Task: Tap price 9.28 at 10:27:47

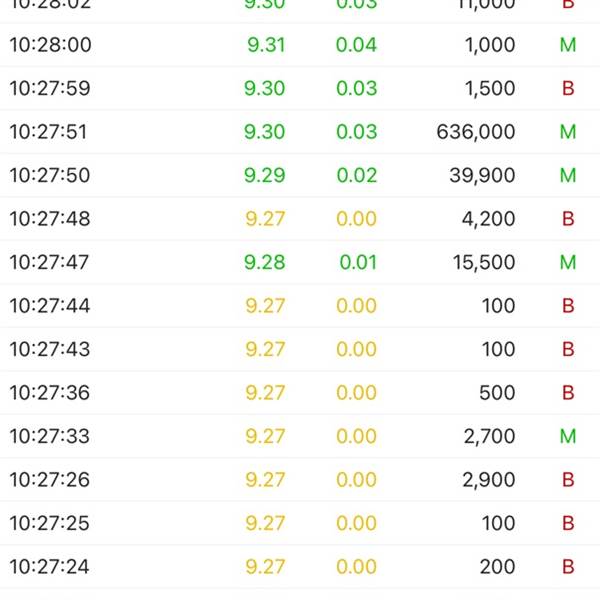Action: (x=265, y=262)
